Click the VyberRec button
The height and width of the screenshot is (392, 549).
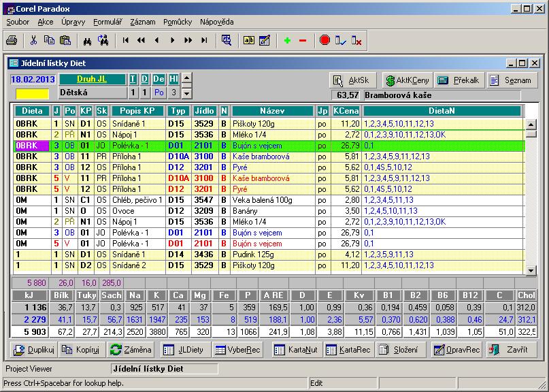tap(236, 350)
